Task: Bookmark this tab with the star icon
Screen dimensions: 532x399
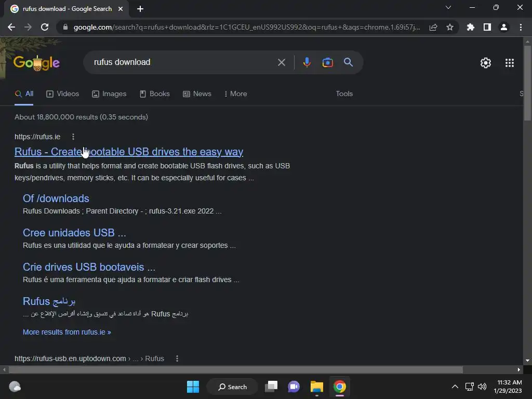Action: click(x=450, y=27)
